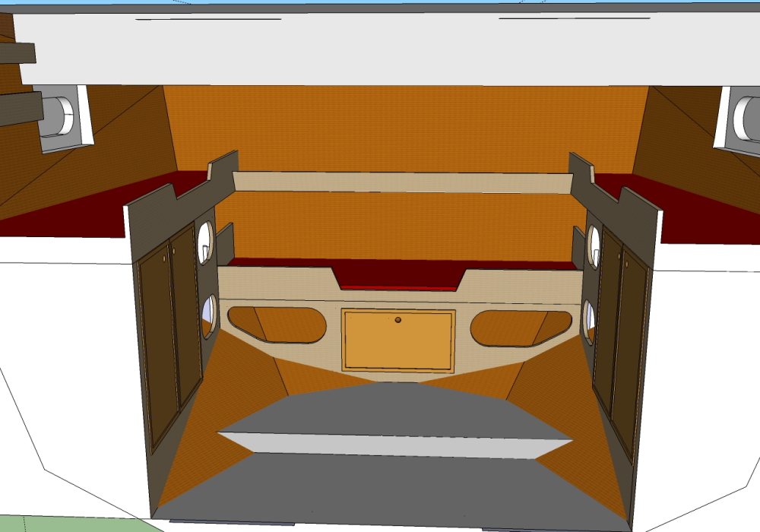Click the lower circular hole on the right panel
This screenshot has height=532, width=760.
(589, 321)
